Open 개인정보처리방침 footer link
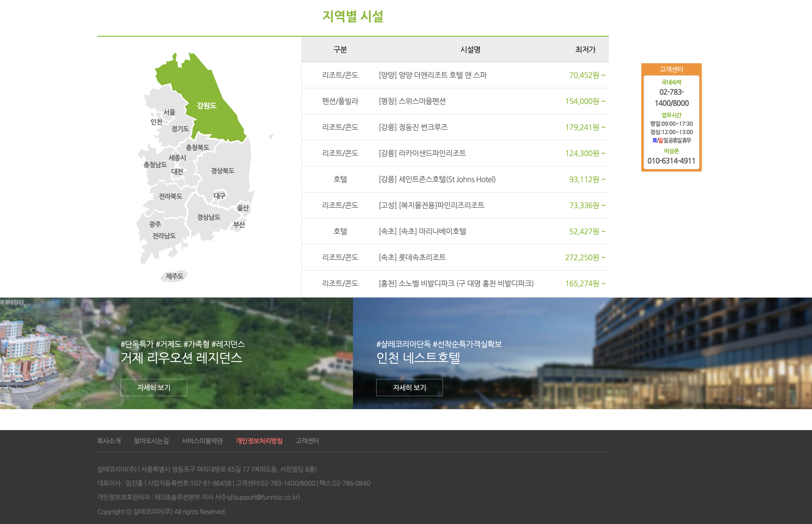812x524 pixels. pyautogui.click(x=259, y=441)
